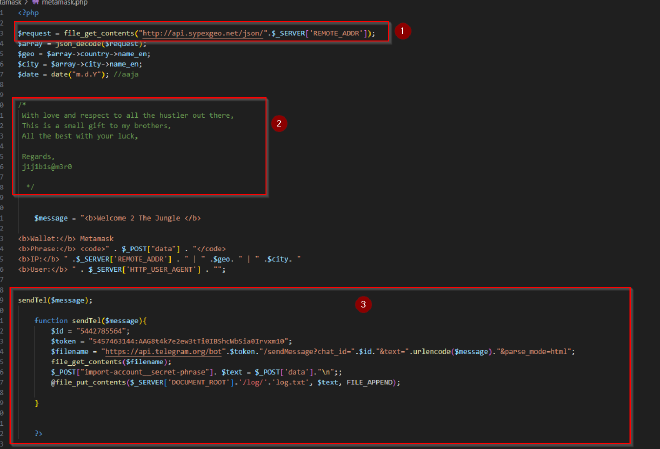660x449 pixels.
Task: Click the $message 'Welcome 2 The Jungle' line
Action: click(x=117, y=218)
